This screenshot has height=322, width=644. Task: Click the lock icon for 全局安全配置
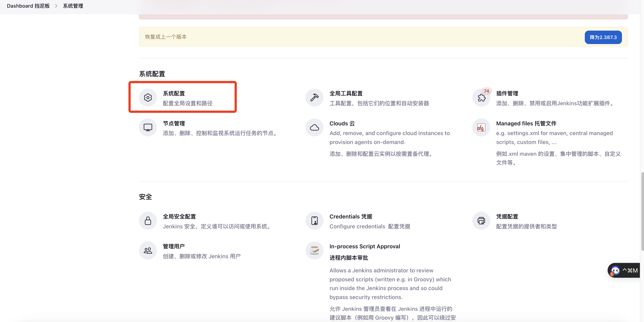(x=148, y=221)
